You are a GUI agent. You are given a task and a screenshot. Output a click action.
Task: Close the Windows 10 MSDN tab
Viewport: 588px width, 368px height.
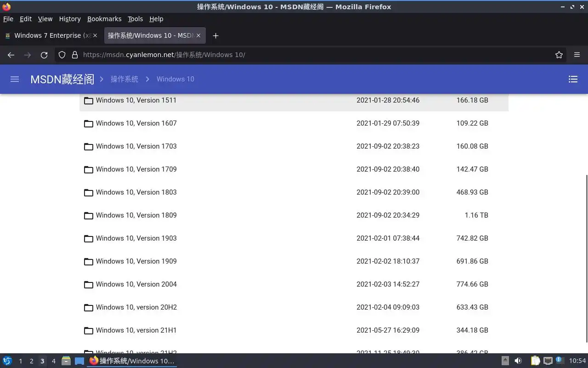tap(198, 35)
